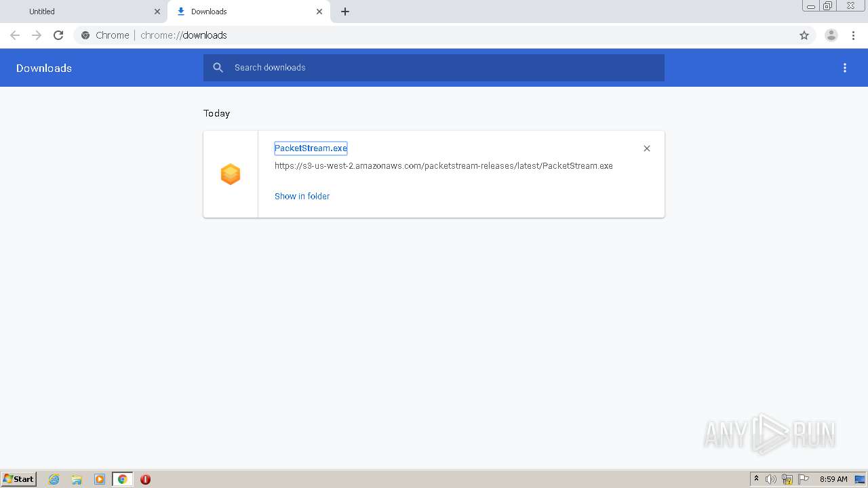Reload the downloads page
This screenshot has width=868, height=488.
pos(58,35)
